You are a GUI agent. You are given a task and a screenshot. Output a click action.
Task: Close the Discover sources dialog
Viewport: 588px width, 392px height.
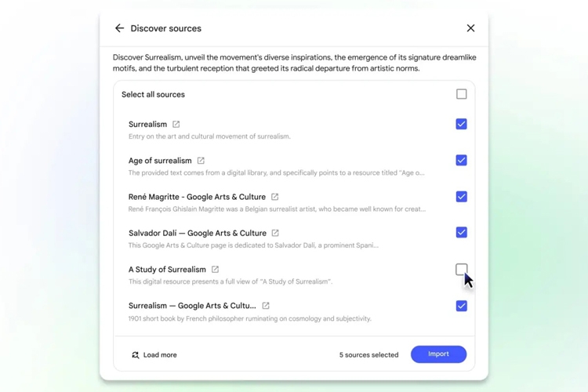click(470, 28)
